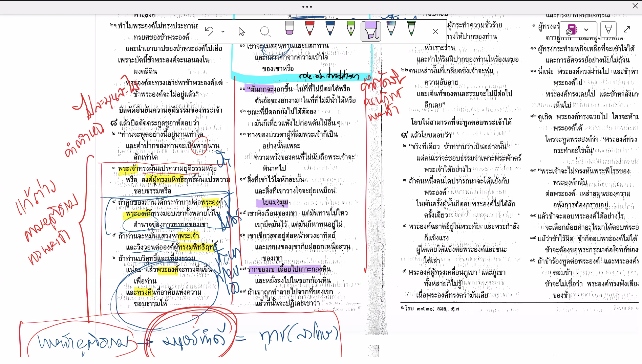
Task: Pick the dark green pen
Action: (411, 28)
